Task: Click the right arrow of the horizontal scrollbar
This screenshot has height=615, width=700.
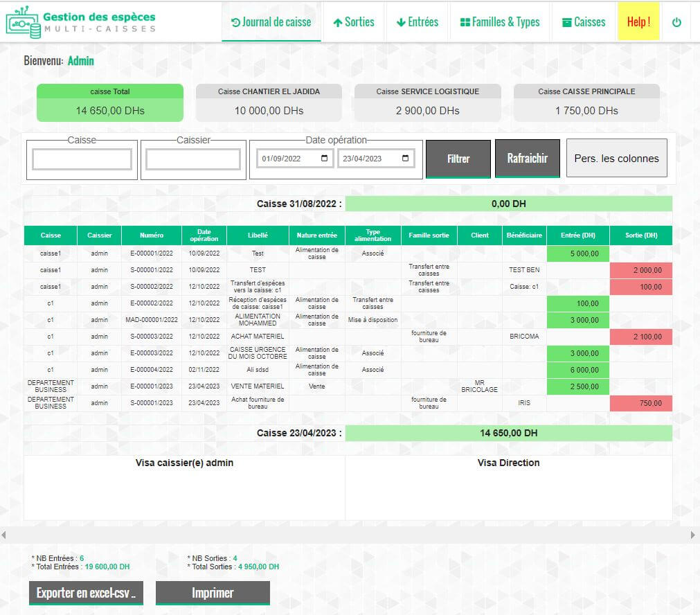Action: (x=692, y=533)
